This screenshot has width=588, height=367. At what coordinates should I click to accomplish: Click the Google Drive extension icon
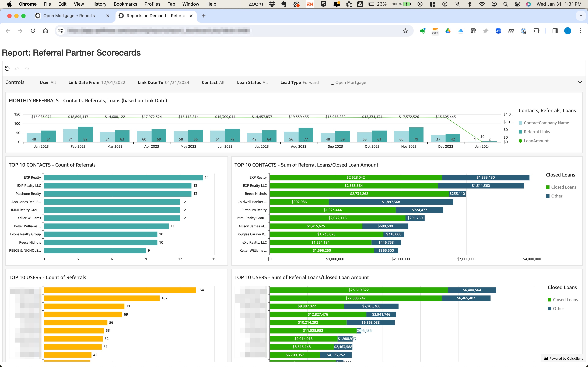pyautogui.click(x=448, y=31)
